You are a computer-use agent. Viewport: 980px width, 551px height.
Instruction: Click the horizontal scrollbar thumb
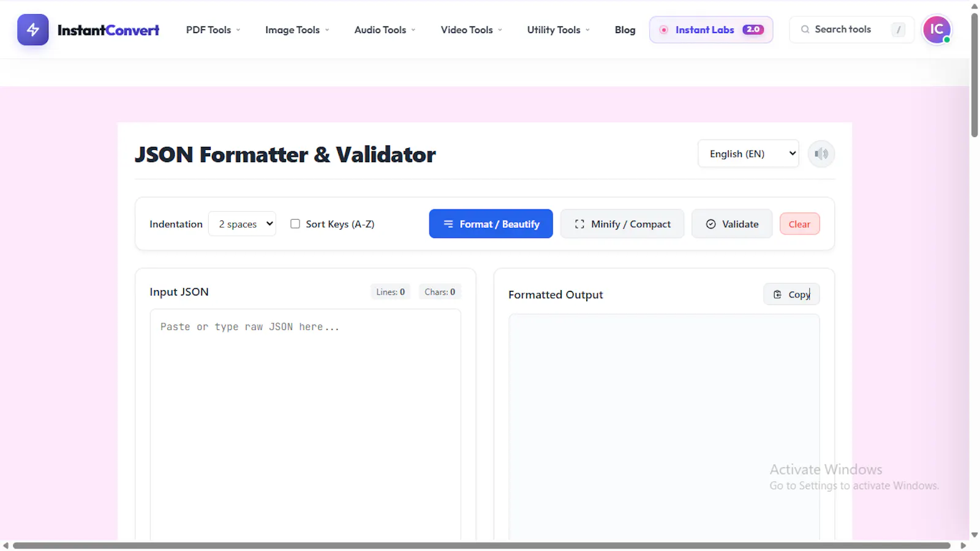pos(481,545)
